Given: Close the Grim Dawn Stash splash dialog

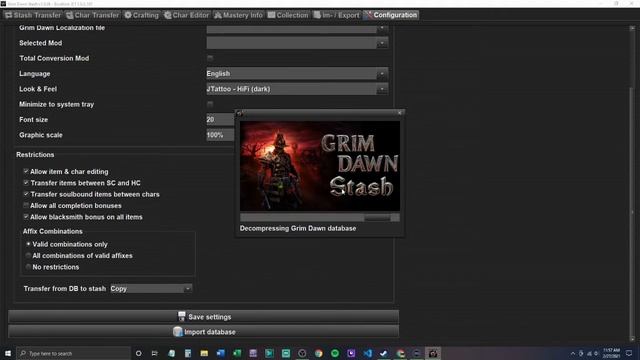Looking at the screenshot, I should [400, 113].
